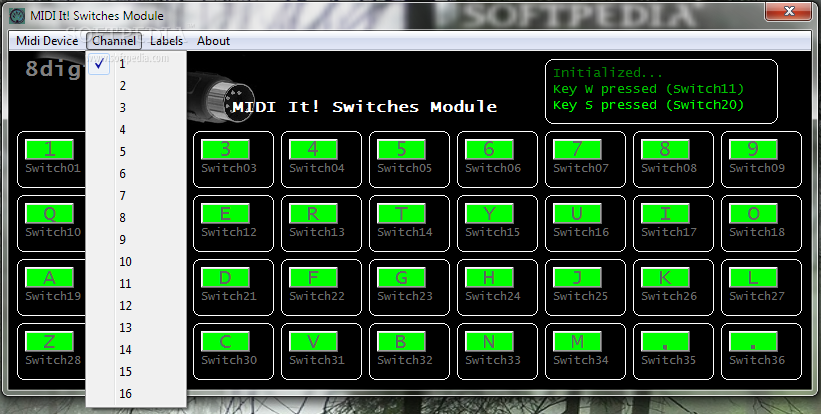
Task: Toggle Switch01 with green button 1
Action: 49,149
